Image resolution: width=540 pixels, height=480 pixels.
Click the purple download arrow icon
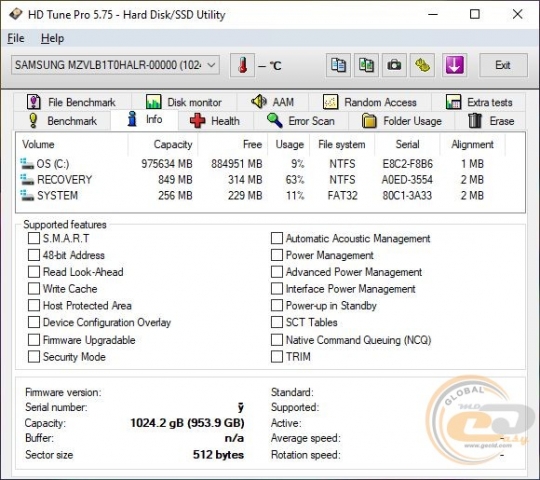point(454,65)
